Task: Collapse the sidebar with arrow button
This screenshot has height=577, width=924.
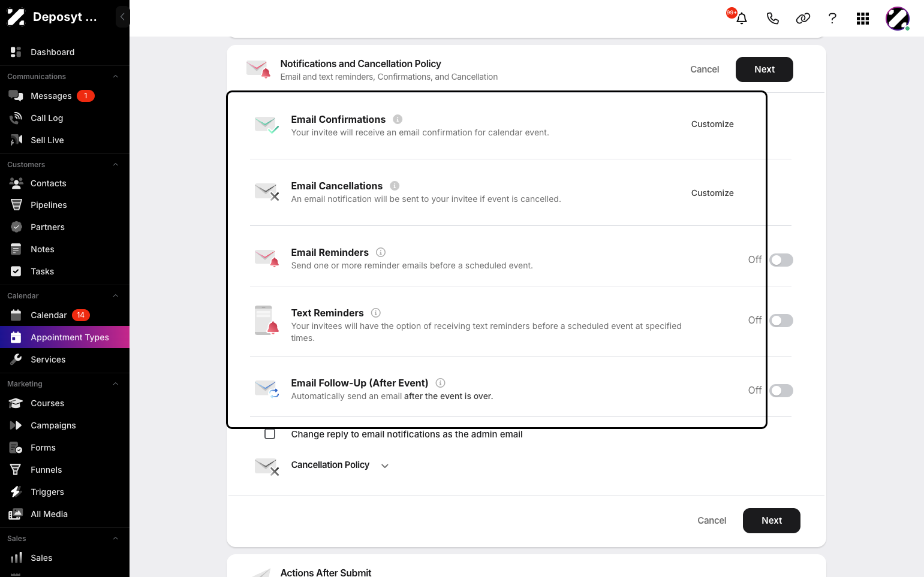Action: pos(122,17)
